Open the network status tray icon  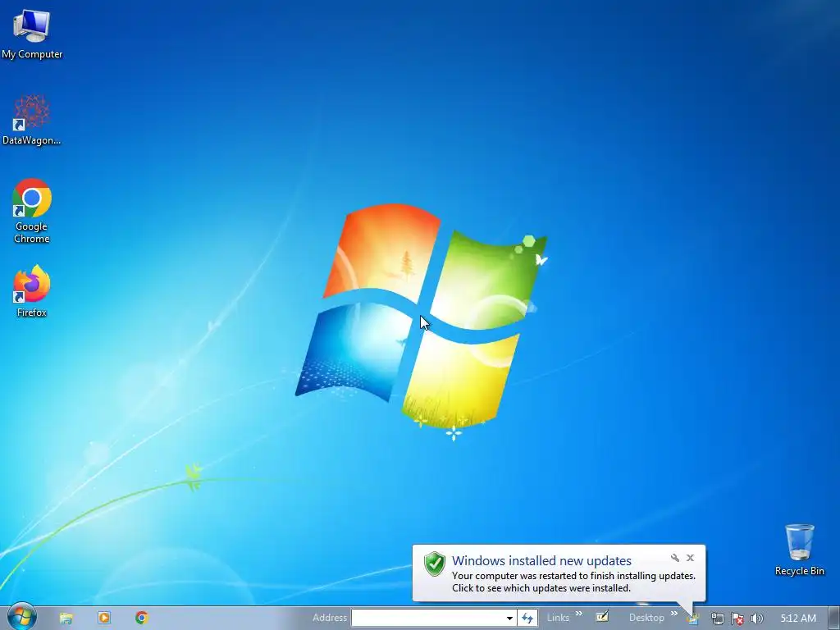tap(717, 619)
